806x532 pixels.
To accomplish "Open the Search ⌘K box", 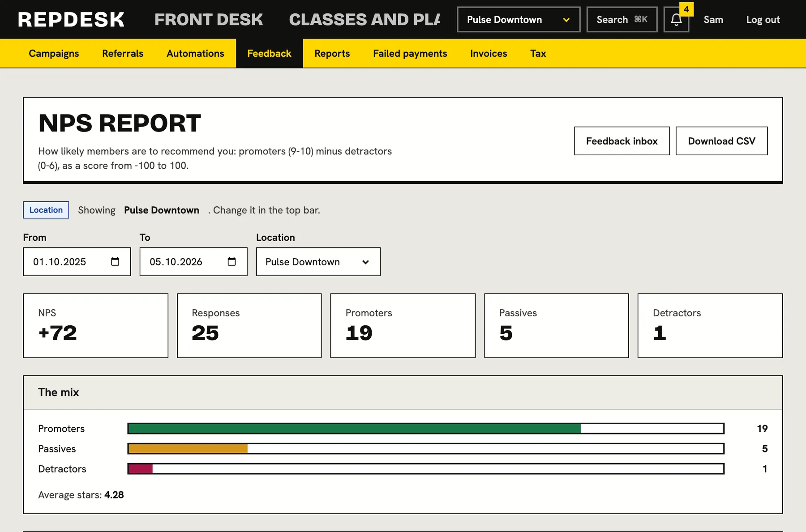I will 622,20.
